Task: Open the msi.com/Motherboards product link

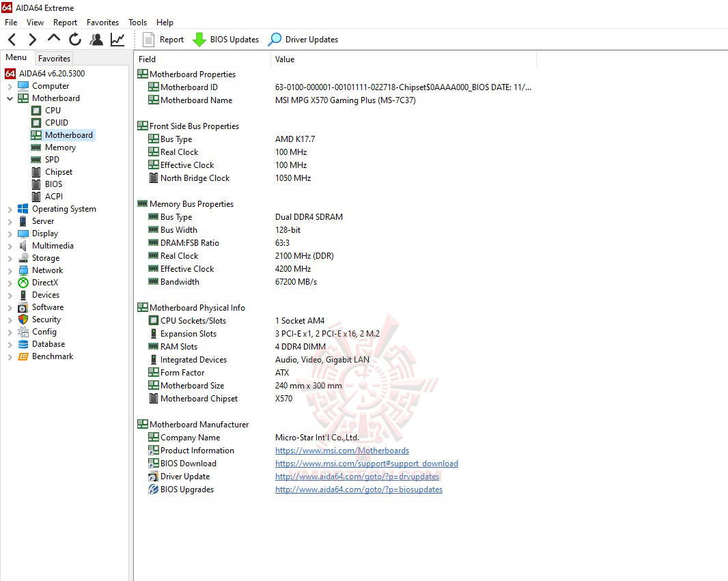Action: click(341, 451)
